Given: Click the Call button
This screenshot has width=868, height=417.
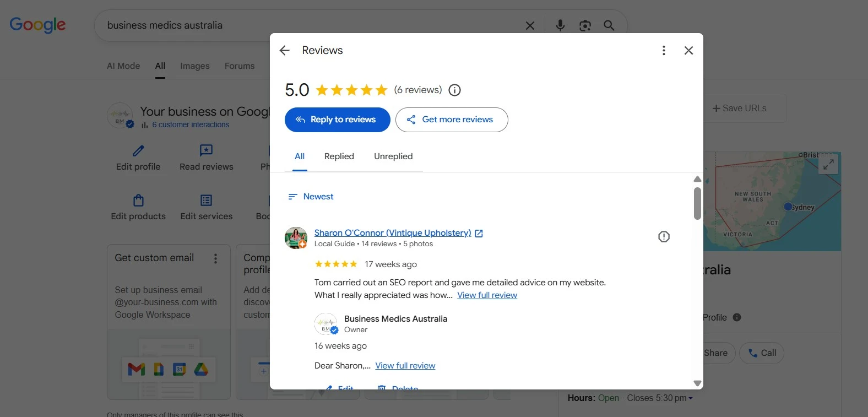Looking at the screenshot, I should [762, 353].
